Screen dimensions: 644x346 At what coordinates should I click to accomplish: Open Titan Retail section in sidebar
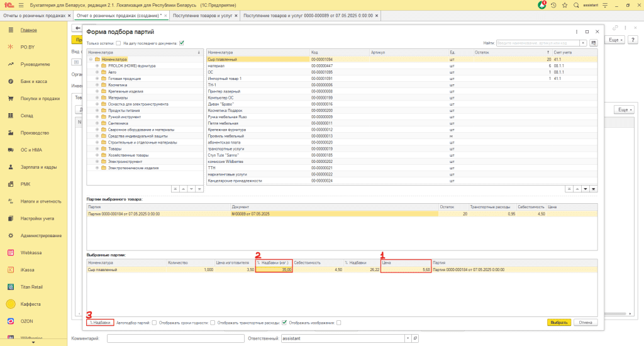coord(31,287)
